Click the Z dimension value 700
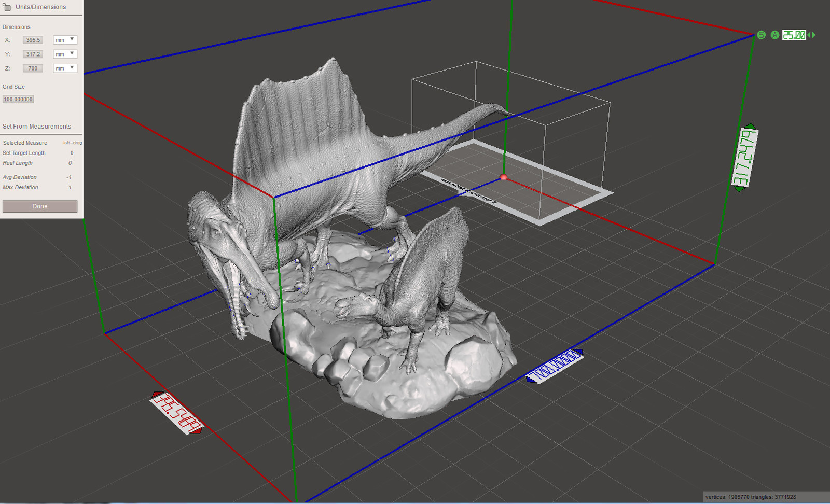830x504 pixels. 33,68
